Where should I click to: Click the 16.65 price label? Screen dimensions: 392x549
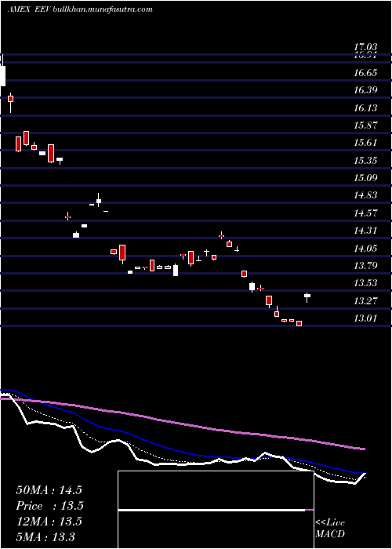365,73
